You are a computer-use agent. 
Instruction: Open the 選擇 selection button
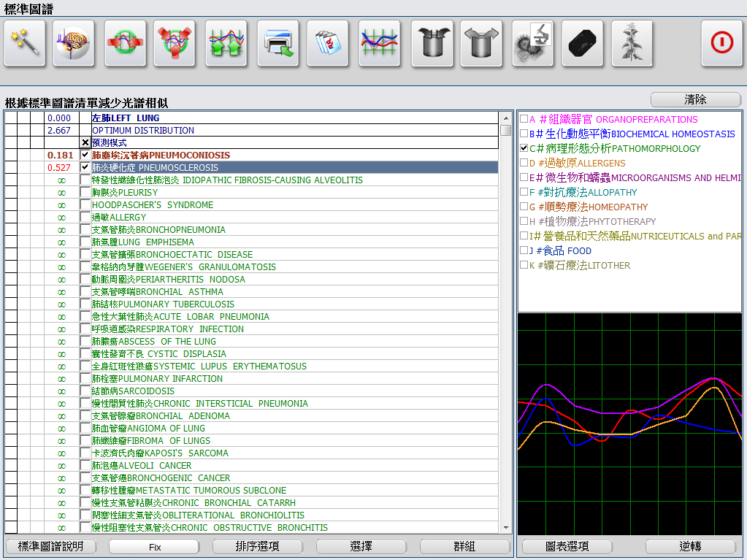click(361, 546)
